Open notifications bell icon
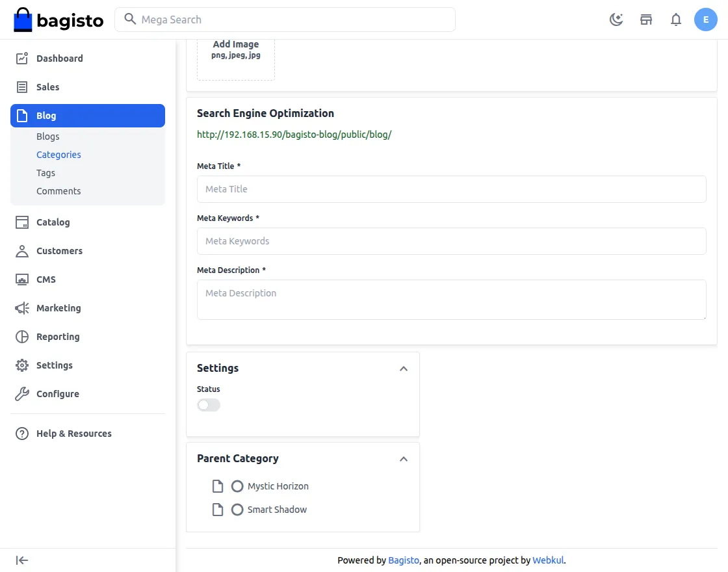This screenshot has height=572, width=728. pyautogui.click(x=676, y=19)
